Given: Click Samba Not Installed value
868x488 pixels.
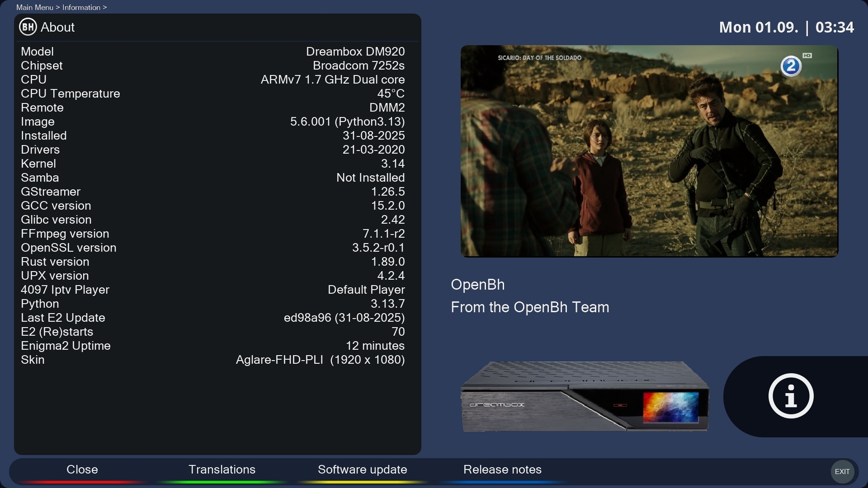Looking at the screenshot, I should pyautogui.click(x=370, y=178).
